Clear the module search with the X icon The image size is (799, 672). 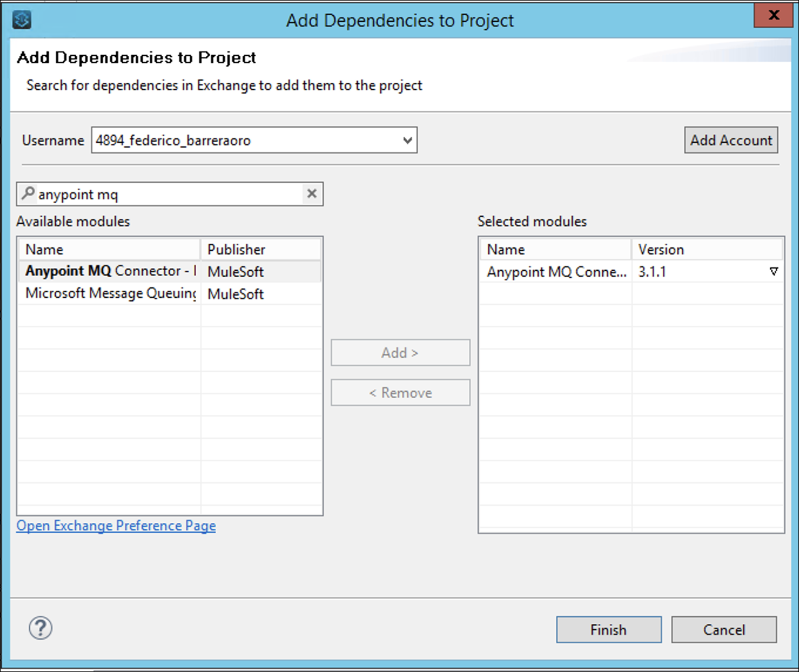click(x=312, y=193)
